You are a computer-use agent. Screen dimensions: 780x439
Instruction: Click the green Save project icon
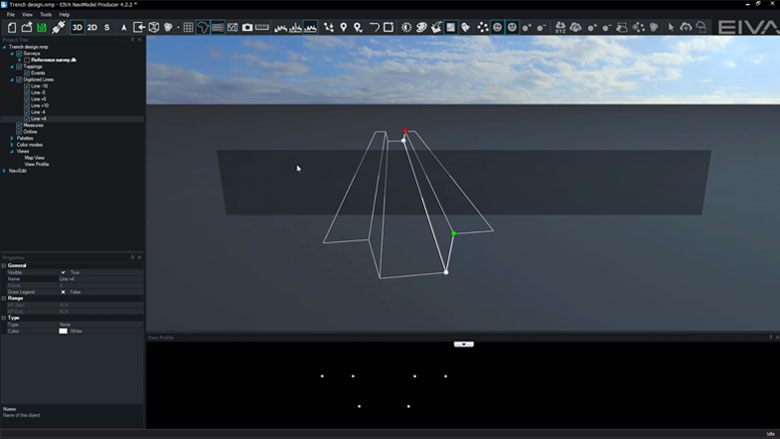coord(42,27)
